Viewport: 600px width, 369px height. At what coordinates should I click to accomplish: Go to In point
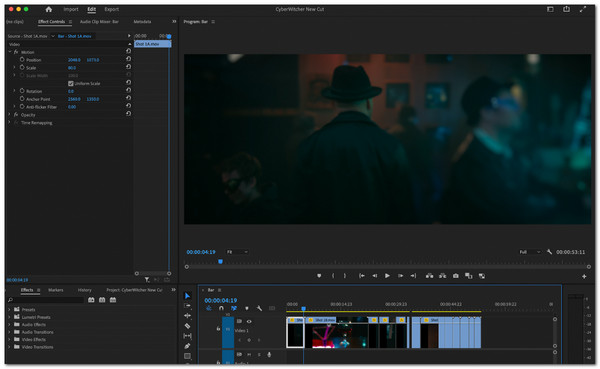click(362, 276)
